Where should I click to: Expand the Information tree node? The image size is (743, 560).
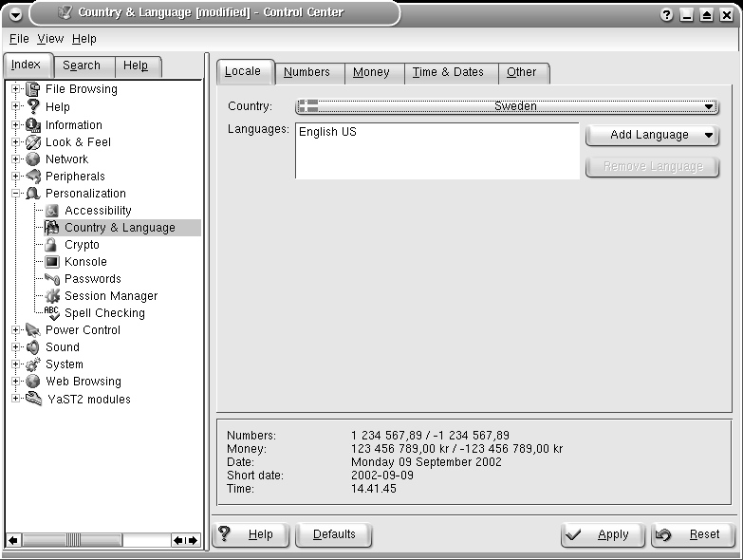coord(15,124)
